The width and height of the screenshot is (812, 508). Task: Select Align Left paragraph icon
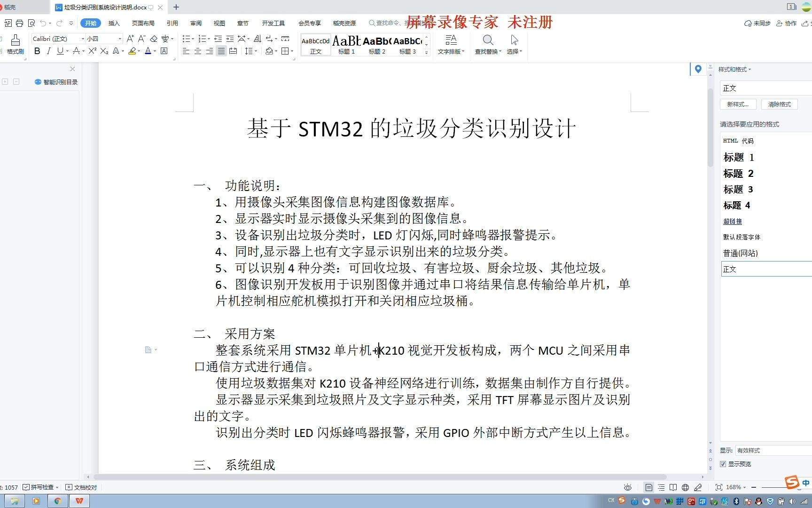point(186,51)
